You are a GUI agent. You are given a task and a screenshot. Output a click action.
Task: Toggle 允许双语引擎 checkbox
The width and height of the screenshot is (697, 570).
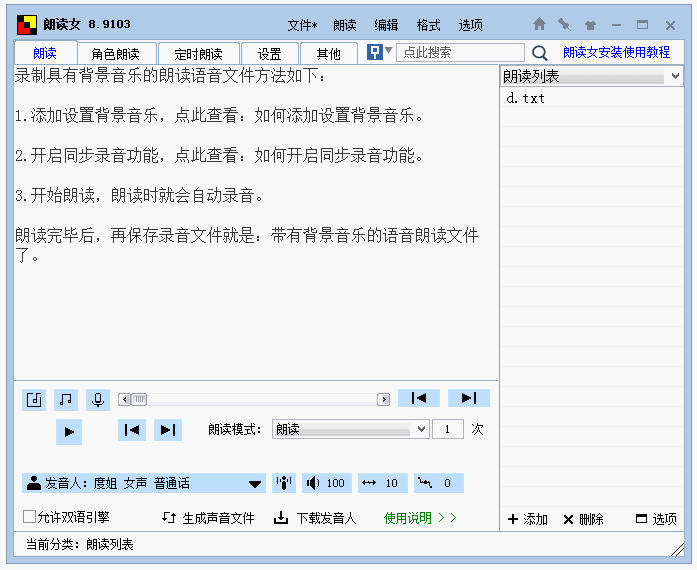coord(29,517)
